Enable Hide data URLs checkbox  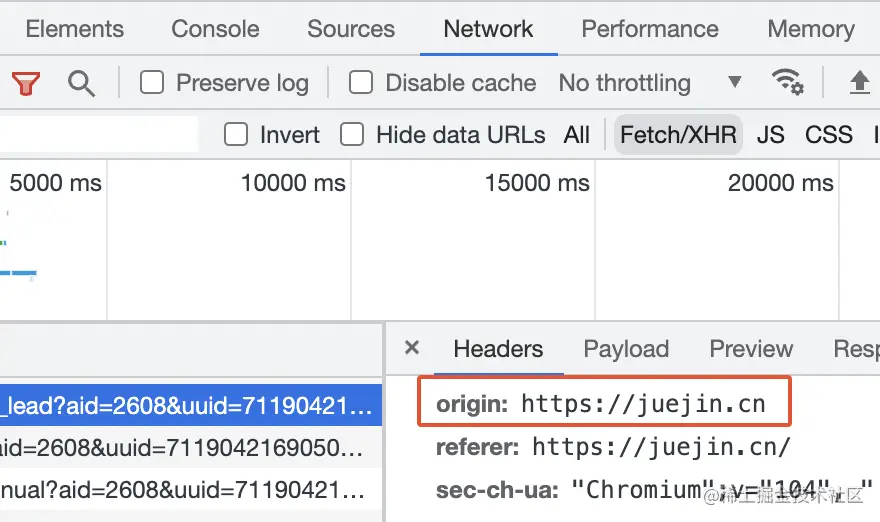(x=352, y=135)
